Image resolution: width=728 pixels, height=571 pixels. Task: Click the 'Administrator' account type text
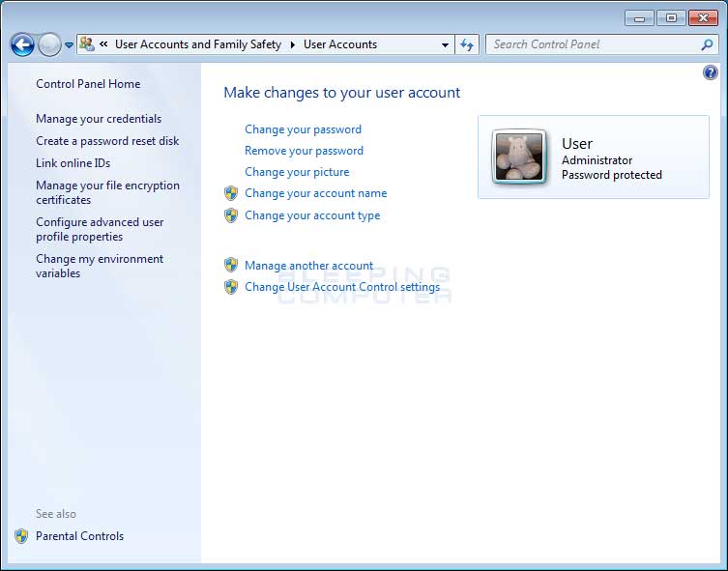tap(597, 160)
